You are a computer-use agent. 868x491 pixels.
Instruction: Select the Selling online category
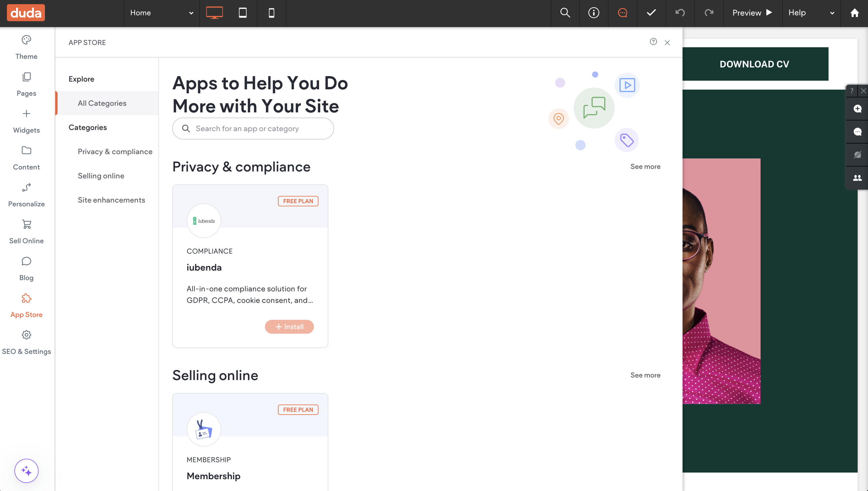click(101, 176)
